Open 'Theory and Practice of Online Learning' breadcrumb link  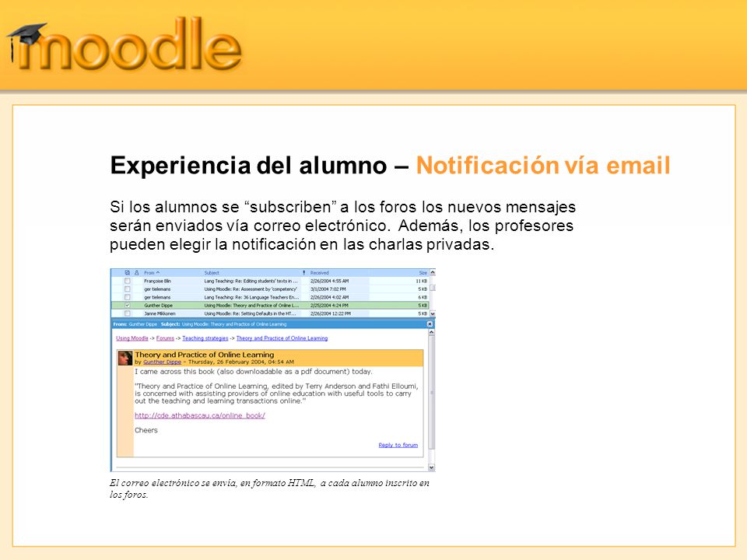(x=282, y=338)
